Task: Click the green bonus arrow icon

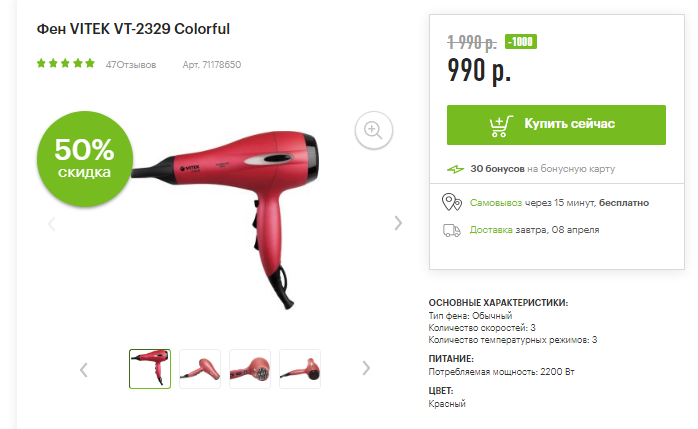Action: pos(455,169)
